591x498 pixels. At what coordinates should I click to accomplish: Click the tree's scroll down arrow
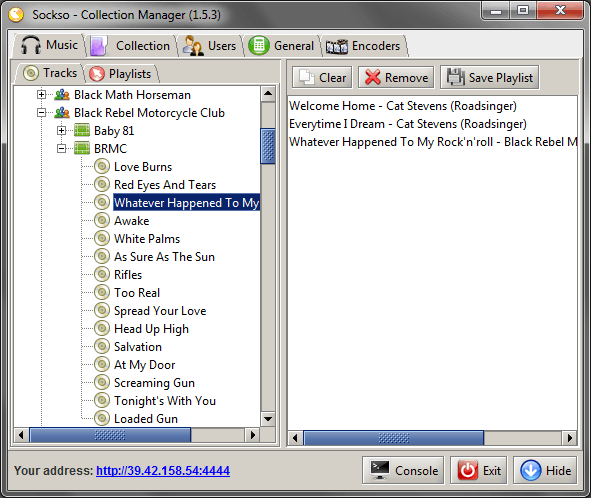[268, 418]
